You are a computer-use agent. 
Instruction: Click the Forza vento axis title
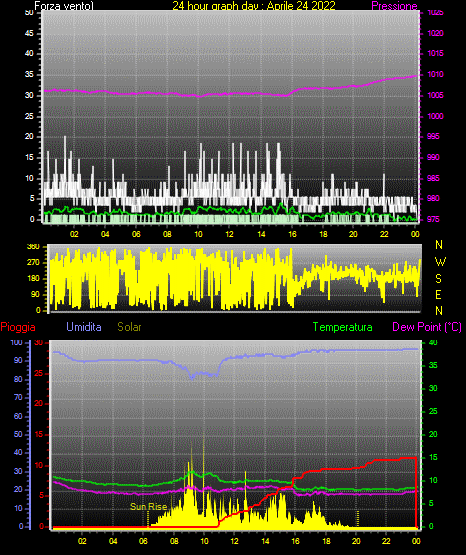[x=64, y=6]
